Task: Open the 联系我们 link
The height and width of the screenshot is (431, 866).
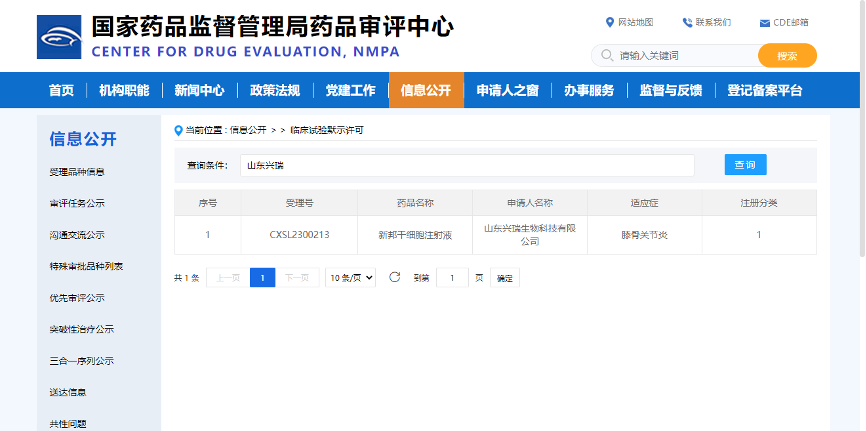Action: pos(714,23)
